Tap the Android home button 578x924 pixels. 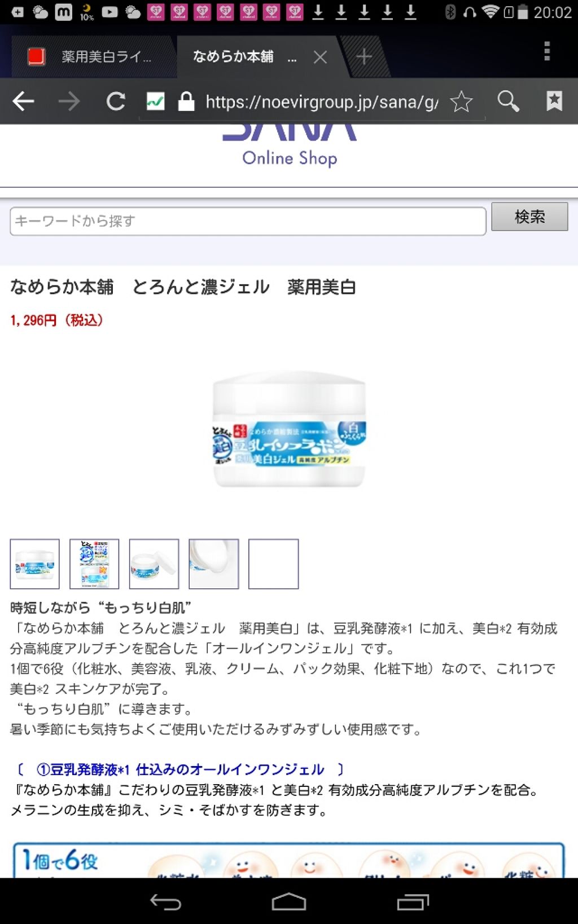pos(288,902)
